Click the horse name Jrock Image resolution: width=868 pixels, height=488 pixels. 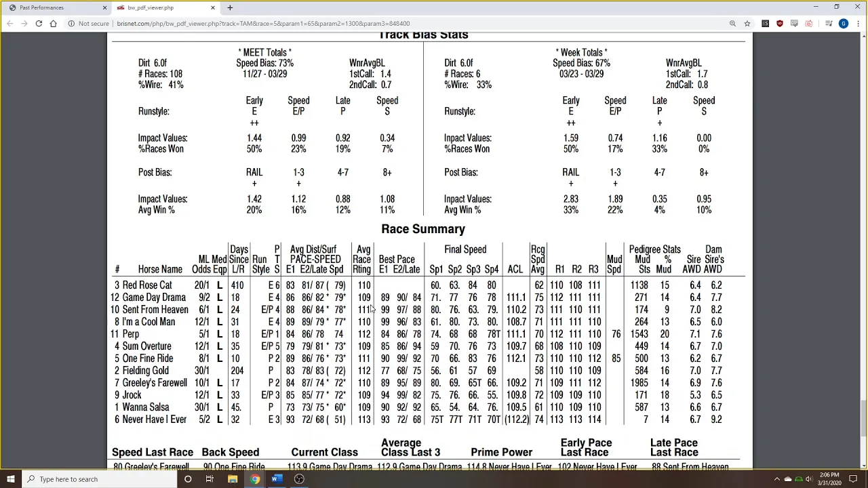(x=132, y=395)
